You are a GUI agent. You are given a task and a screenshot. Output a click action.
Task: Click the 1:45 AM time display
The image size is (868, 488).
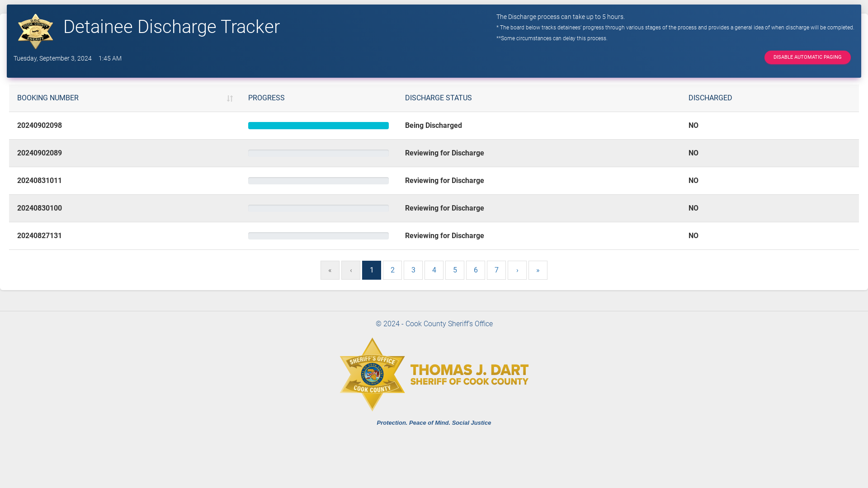(x=110, y=58)
